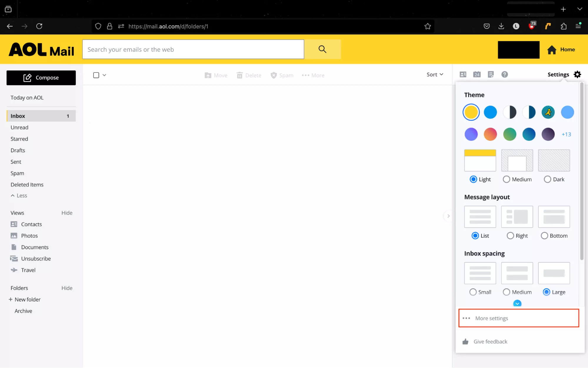Bookmark page with star icon
The image size is (588, 368).
(x=427, y=26)
